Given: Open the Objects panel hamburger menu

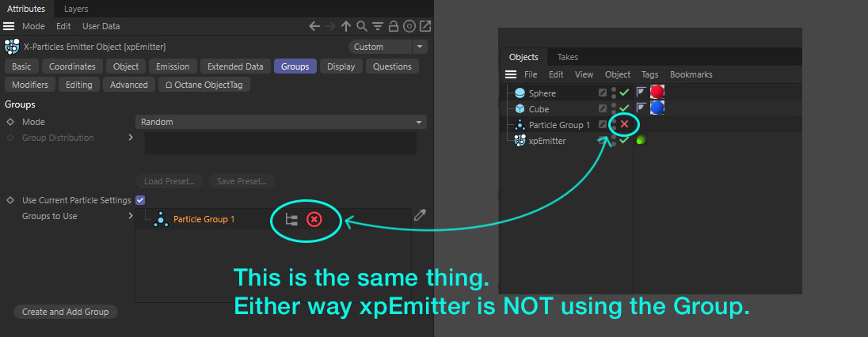Looking at the screenshot, I should point(511,74).
